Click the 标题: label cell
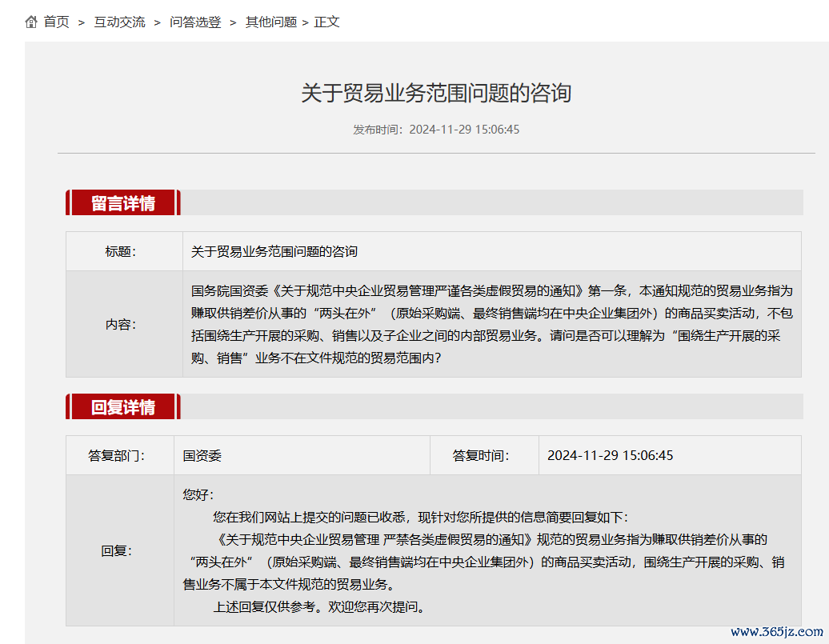Image resolution: width=829 pixels, height=644 pixels. pos(124,252)
